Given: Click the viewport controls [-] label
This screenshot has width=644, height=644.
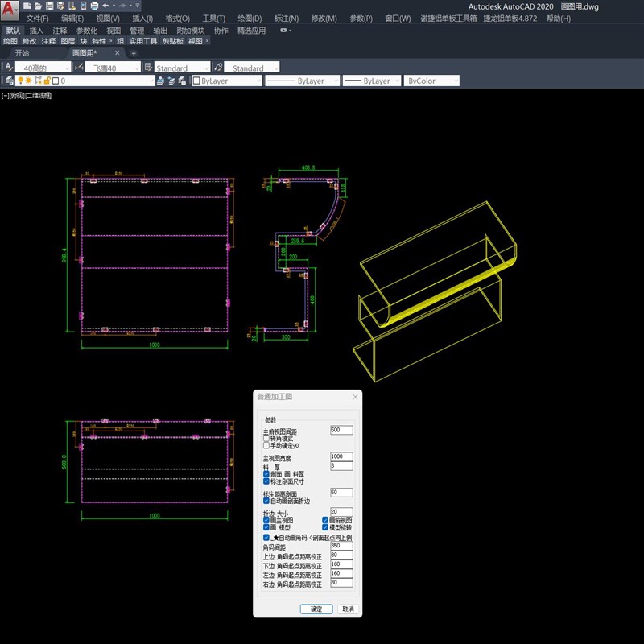Looking at the screenshot, I should [6, 96].
